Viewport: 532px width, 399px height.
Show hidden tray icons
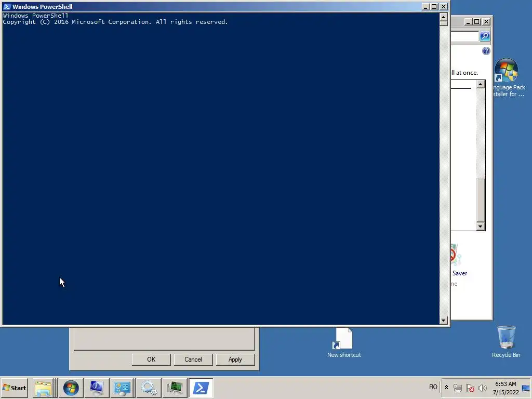446,388
